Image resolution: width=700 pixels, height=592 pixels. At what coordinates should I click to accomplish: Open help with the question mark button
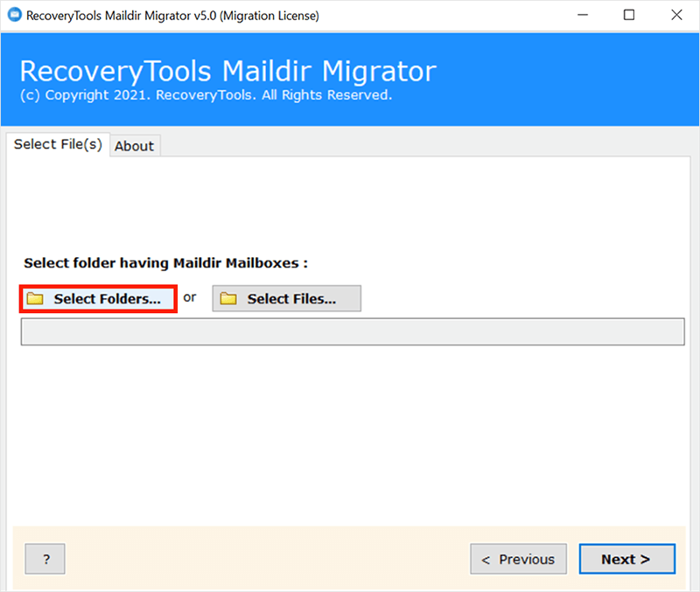coord(45,559)
